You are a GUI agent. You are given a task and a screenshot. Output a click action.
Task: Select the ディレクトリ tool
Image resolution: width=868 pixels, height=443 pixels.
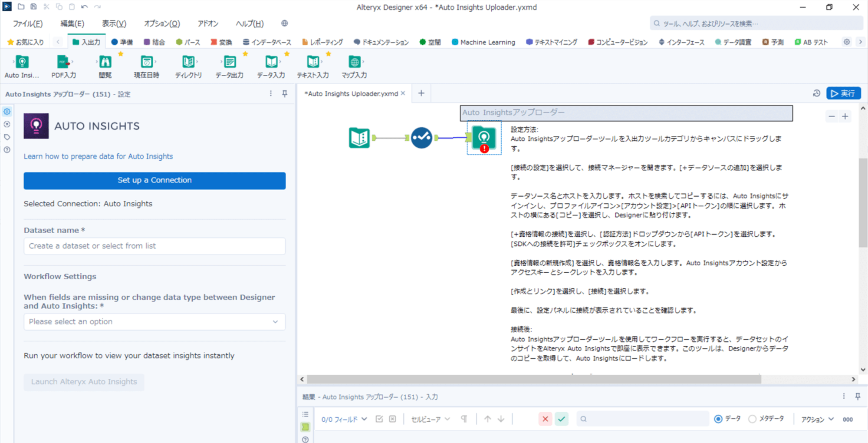coord(188,66)
